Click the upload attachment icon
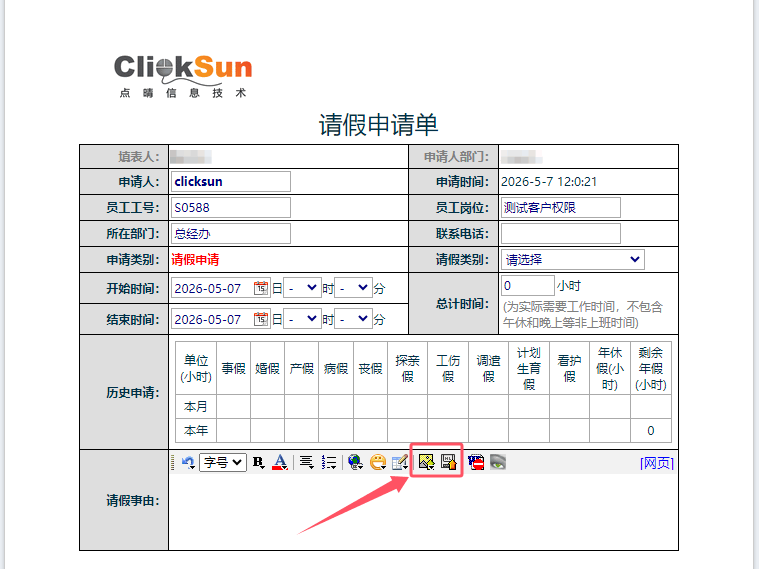Image resolution: width=759 pixels, height=569 pixels. click(449, 462)
